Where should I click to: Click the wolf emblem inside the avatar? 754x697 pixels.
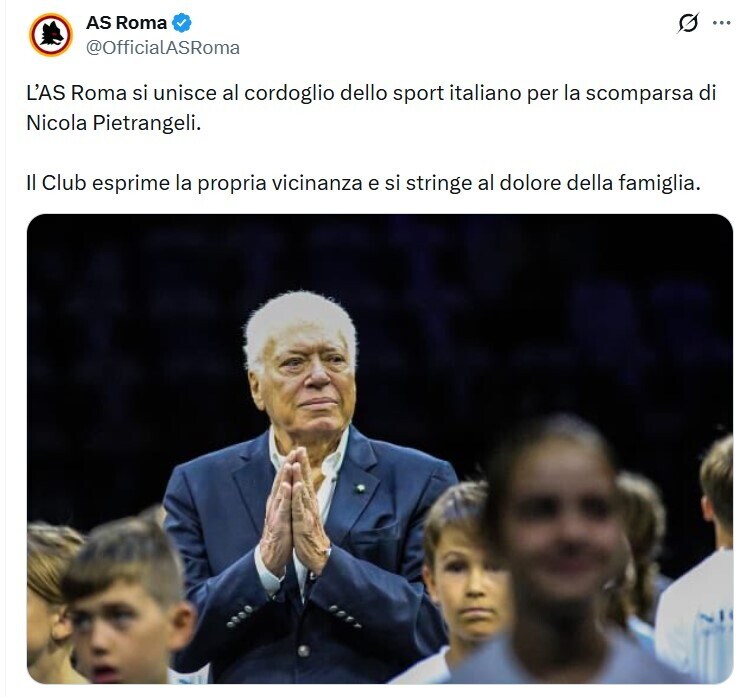tap(51, 35)
